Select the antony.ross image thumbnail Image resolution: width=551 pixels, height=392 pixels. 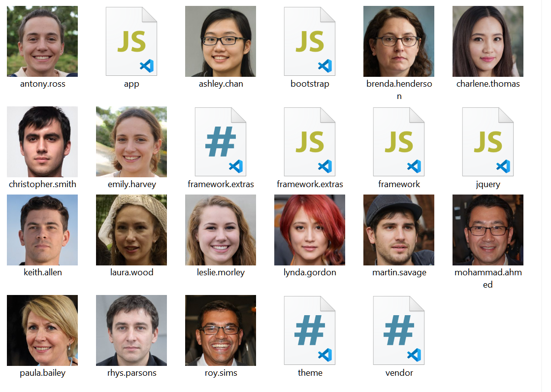pos(42,41)
